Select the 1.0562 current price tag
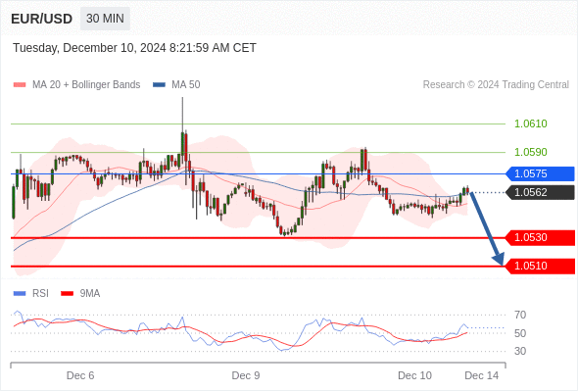The width and height of the screenshot is (578, 392). tap(540, 192)
